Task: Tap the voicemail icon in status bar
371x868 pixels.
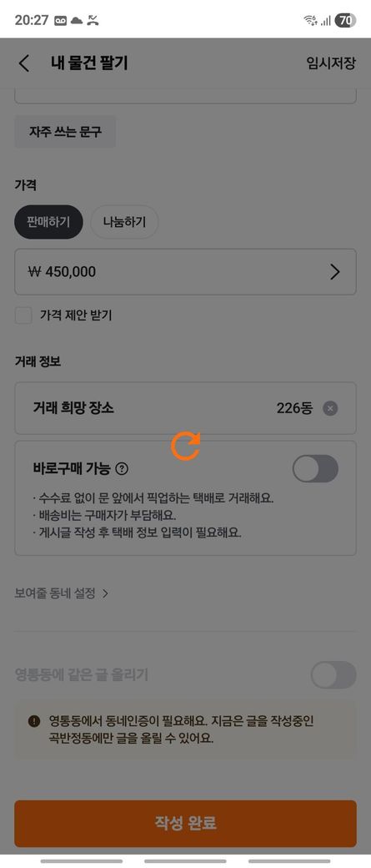Action: [x=60, y=21]
